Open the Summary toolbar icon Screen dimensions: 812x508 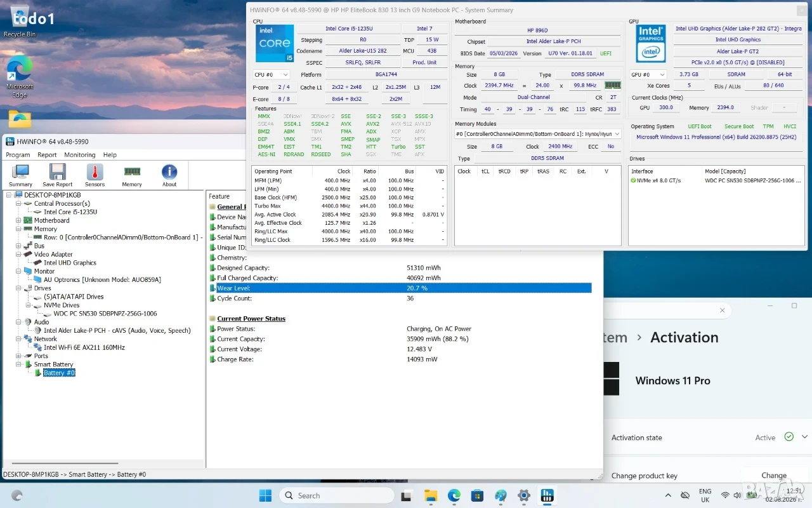coord(20,176)
